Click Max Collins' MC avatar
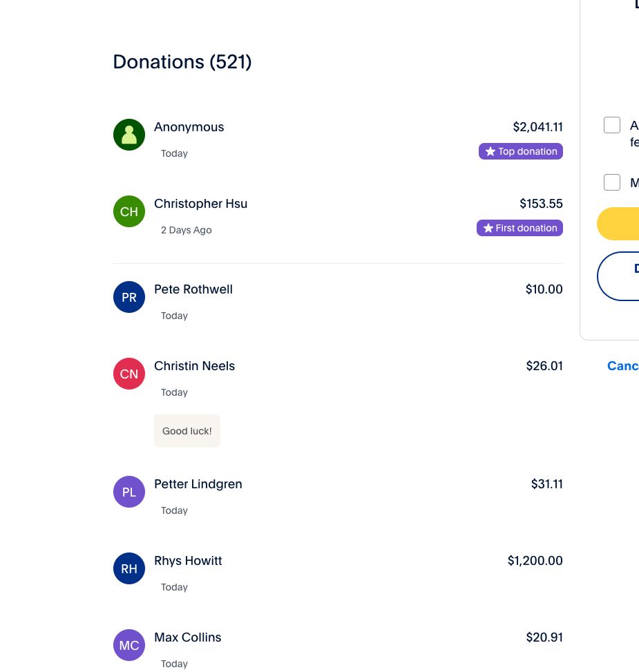 coord(129,645)
